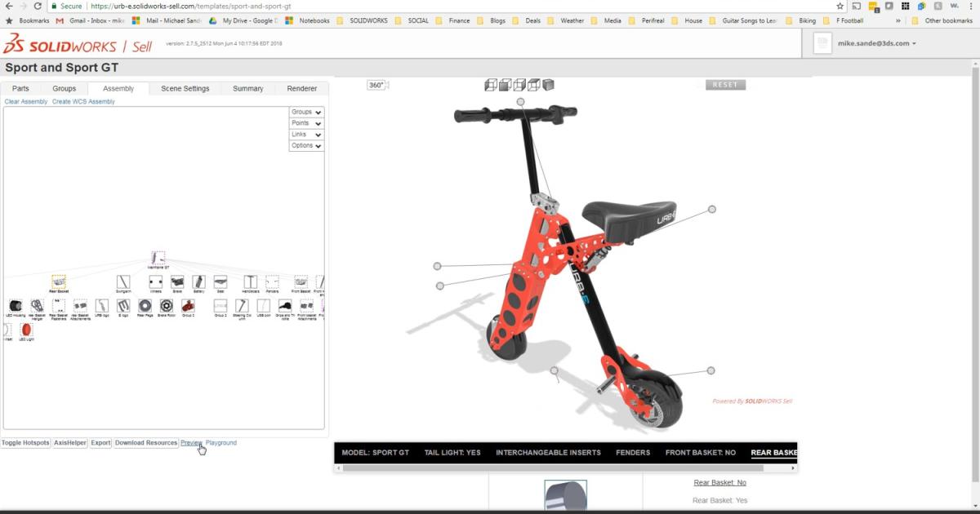Choose Rear Basket: No option
The height and width of the screenshot is (514, 980).
719,482
